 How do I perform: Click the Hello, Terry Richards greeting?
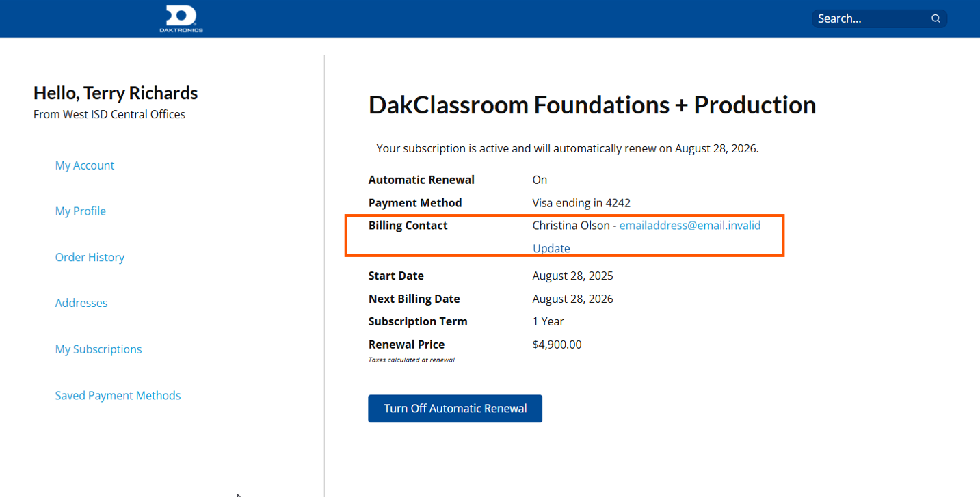pyautogui.click(x=116, y=93)
